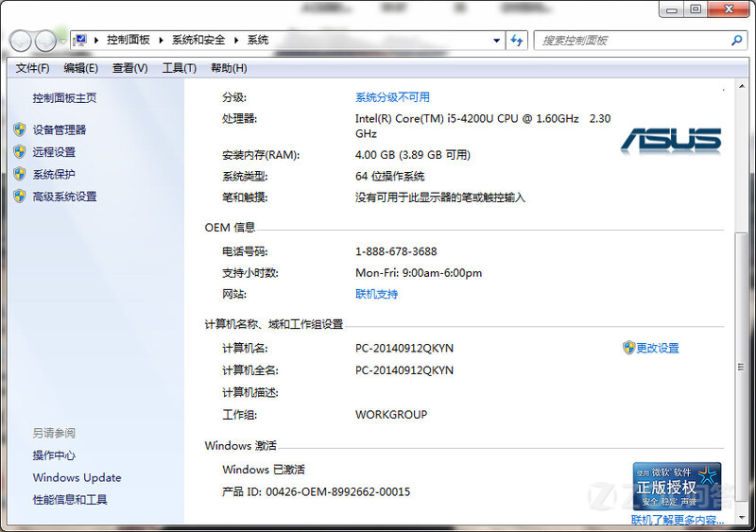The image size is (756, 532).
Task: Click the magnifier search icon
Action: (x=736, y=41)
